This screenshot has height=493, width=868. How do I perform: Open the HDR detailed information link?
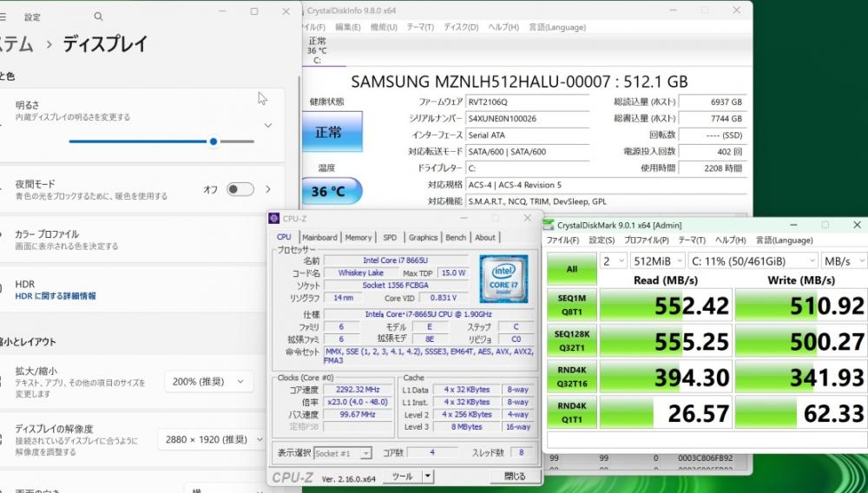click(x=56, y=296)
